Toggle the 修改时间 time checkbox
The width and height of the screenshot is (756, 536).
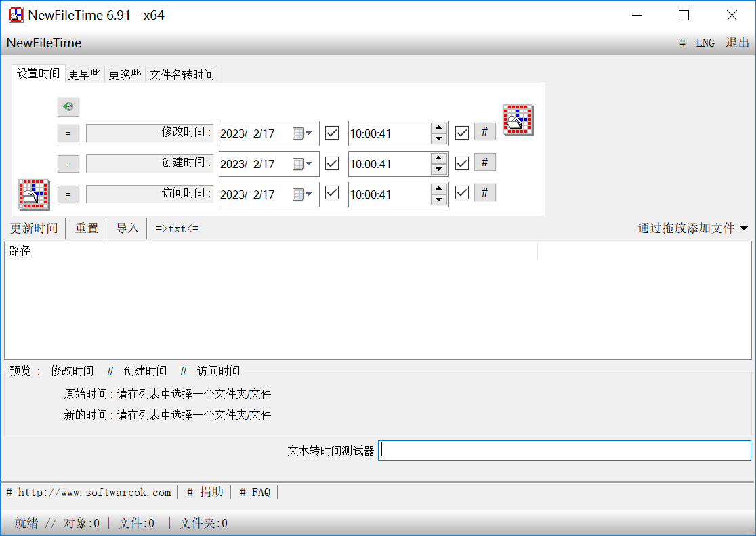[x=462, y=133]
